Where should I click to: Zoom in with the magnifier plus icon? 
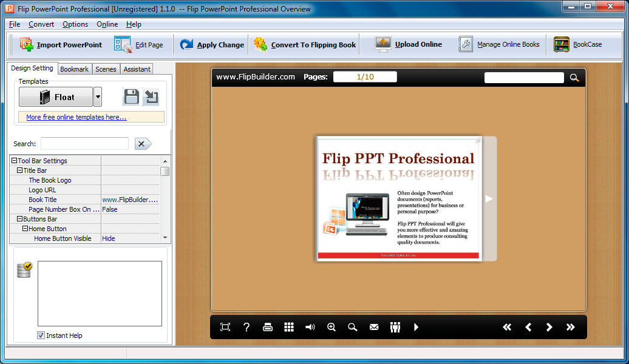point(331,327)
